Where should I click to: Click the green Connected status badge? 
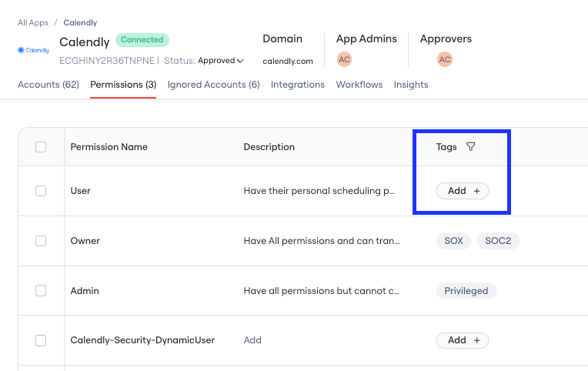(x=142, y=40)
